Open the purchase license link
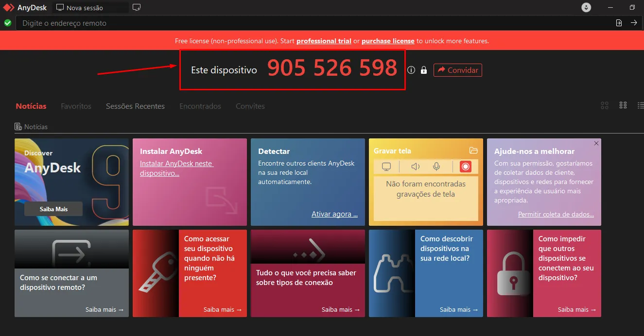 coord(388,41)
